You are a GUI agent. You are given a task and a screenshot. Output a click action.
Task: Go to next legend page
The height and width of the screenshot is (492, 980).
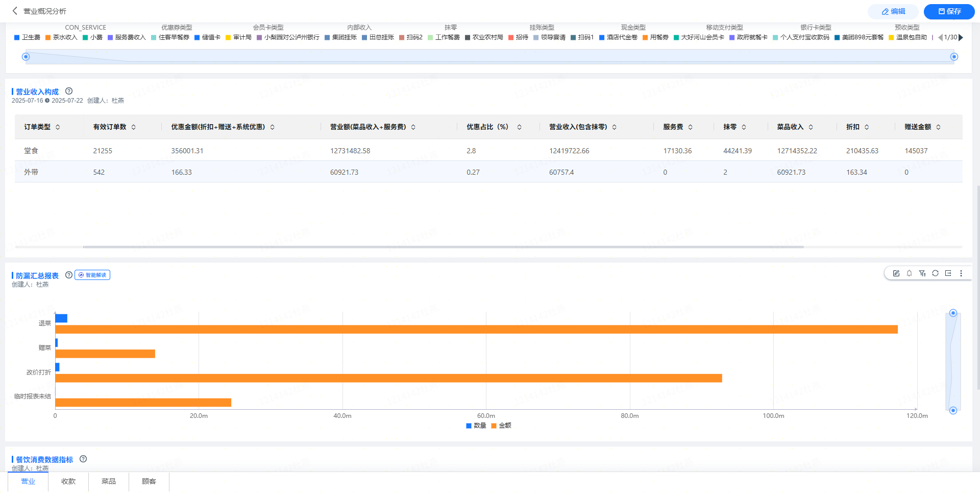[x=961, y=37]
